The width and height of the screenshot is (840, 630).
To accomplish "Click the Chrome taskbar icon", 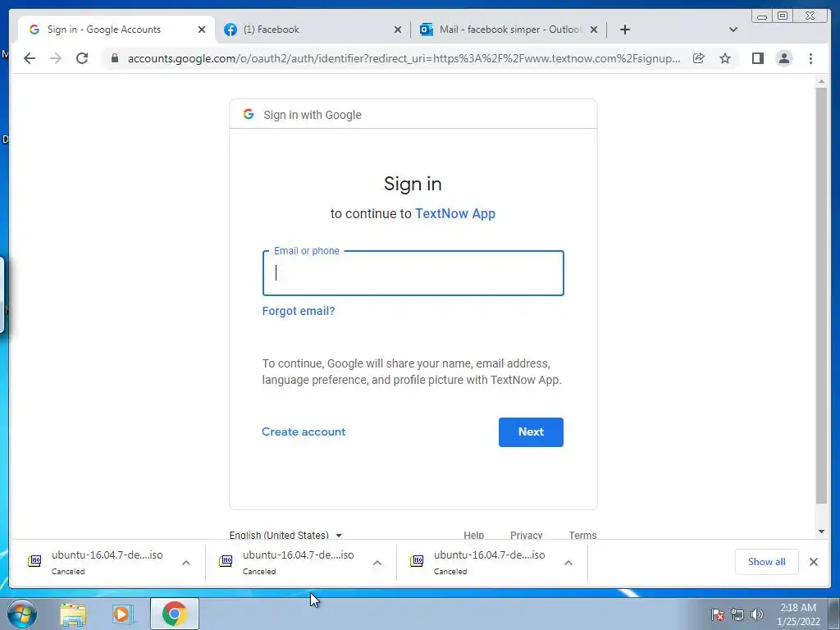I will tap(174, 614).
